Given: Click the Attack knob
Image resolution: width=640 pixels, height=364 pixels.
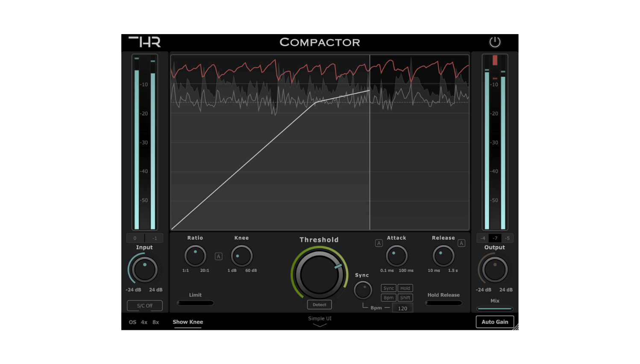Looking at the screenshot, I should tap(396, 256).
